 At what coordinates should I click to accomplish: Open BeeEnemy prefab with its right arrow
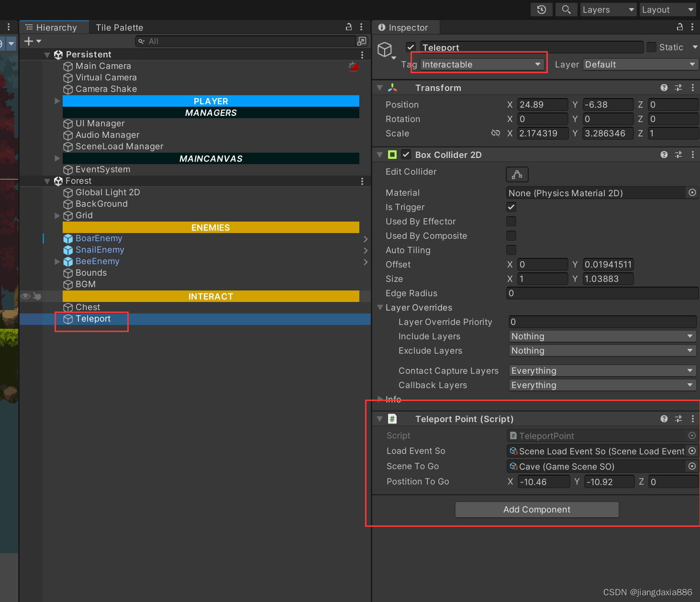click(366, 262)
